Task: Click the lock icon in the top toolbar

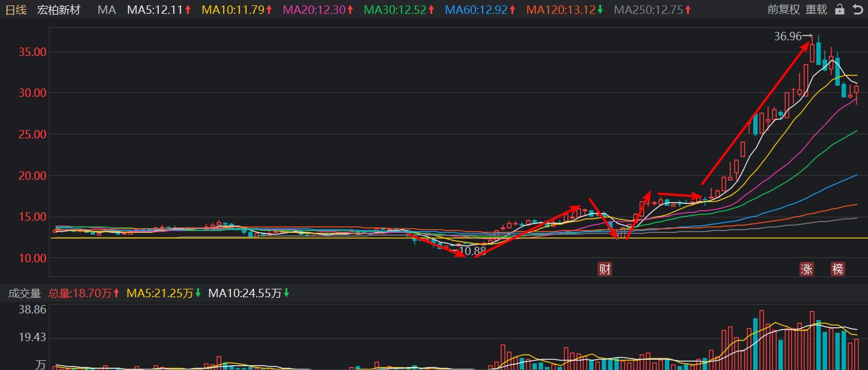Action: 839,10
